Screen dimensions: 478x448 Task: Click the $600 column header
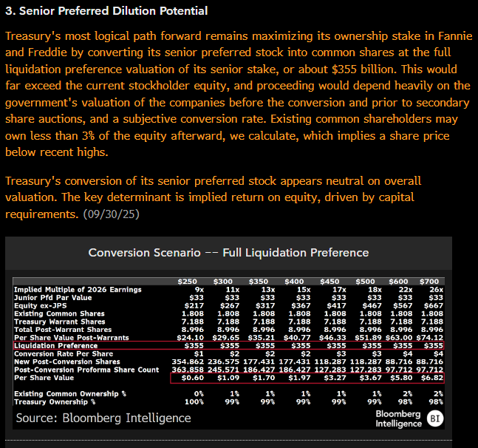(x=398, y=282)
